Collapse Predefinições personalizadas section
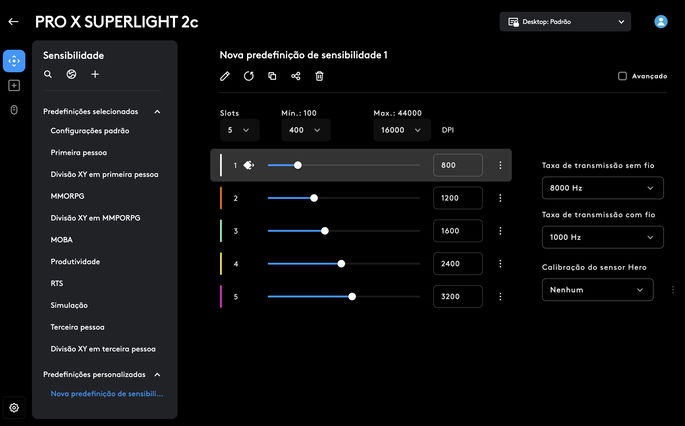 pyautogui.click(x=157, y=375)
